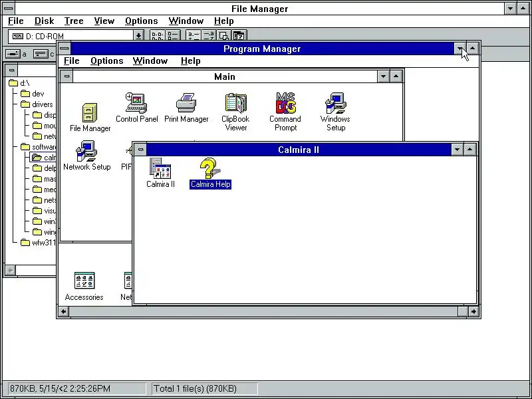Open Program Manager's Options menu
Screen dimensions: 532x399
pos(106,61)
